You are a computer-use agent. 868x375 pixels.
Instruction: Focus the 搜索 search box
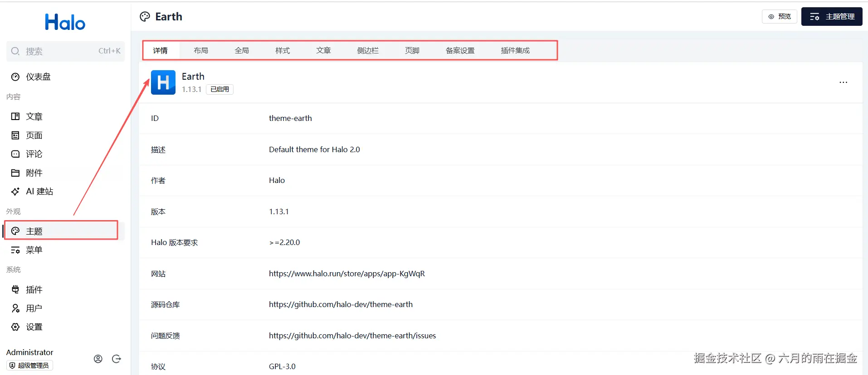(65, 51)
